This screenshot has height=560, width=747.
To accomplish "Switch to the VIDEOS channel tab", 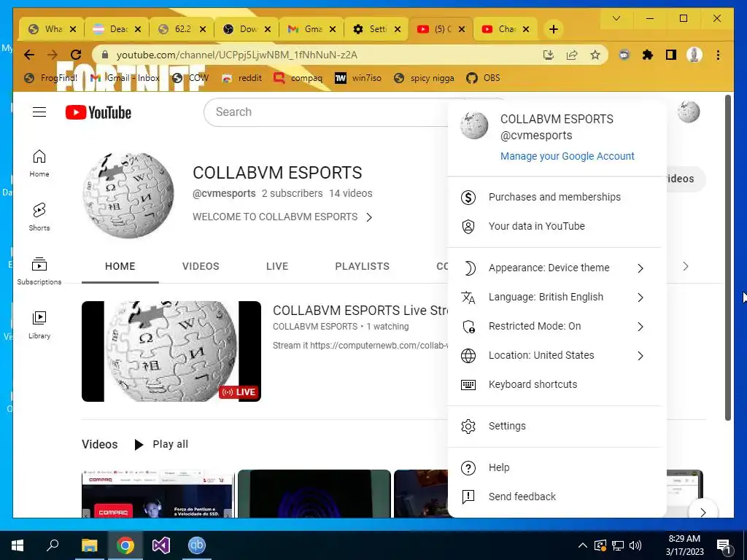I will [x=201, y=266].
